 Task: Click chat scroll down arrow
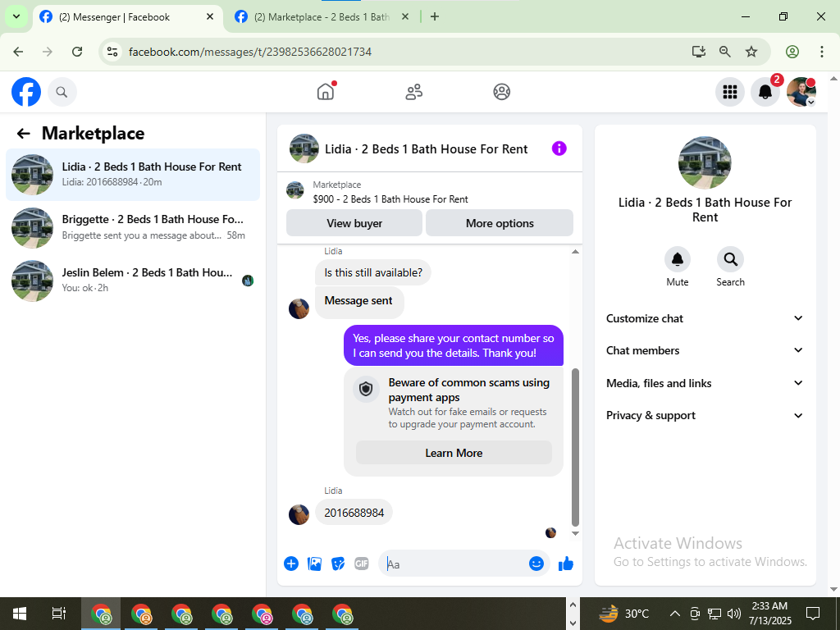coord(575,533)
